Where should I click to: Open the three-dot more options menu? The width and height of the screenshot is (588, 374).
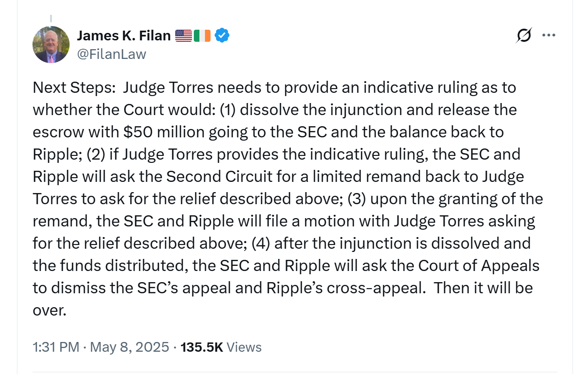click(x=549, y=35)
